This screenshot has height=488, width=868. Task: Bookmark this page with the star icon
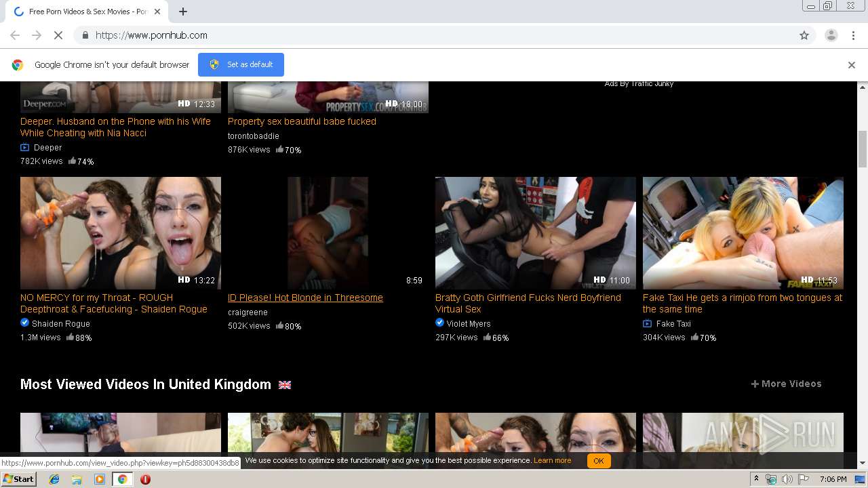click(804, 35)
